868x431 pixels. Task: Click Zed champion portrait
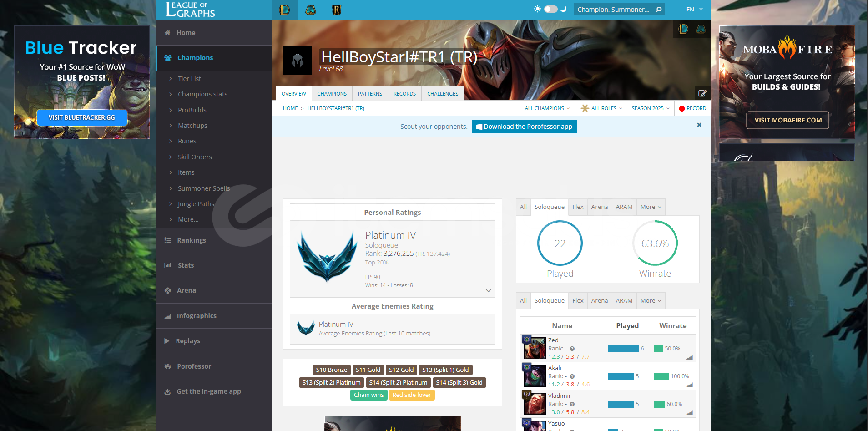535,348
